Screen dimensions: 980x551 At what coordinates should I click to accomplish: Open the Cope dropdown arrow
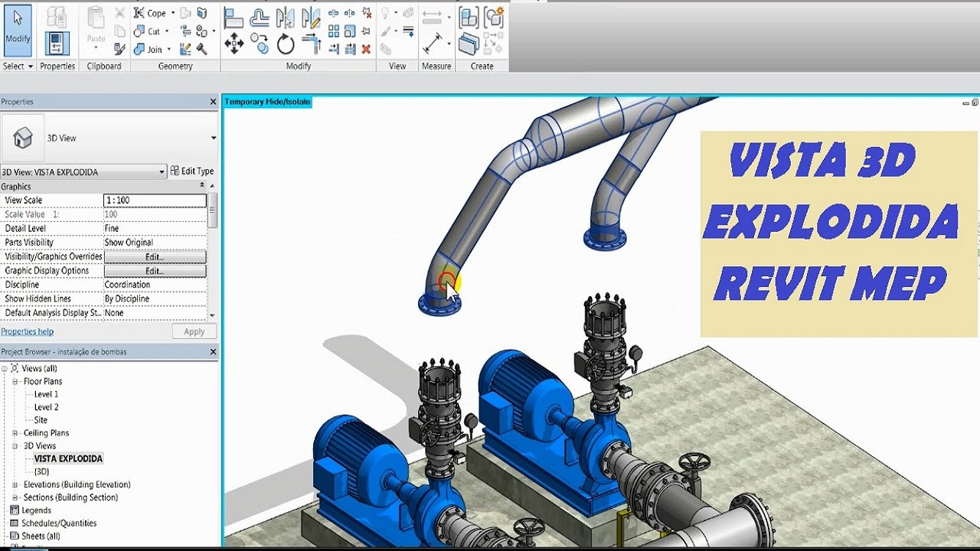173,13
